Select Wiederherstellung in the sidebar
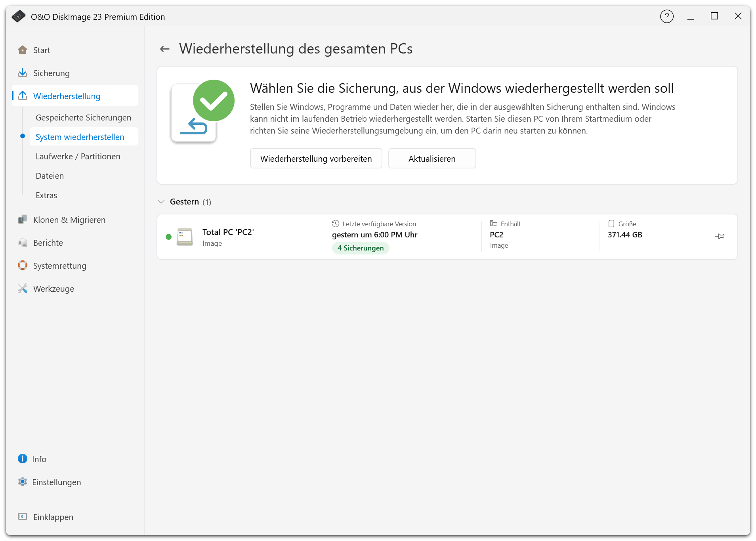Viewport: 756px width, 541px height. click(75, 96)
